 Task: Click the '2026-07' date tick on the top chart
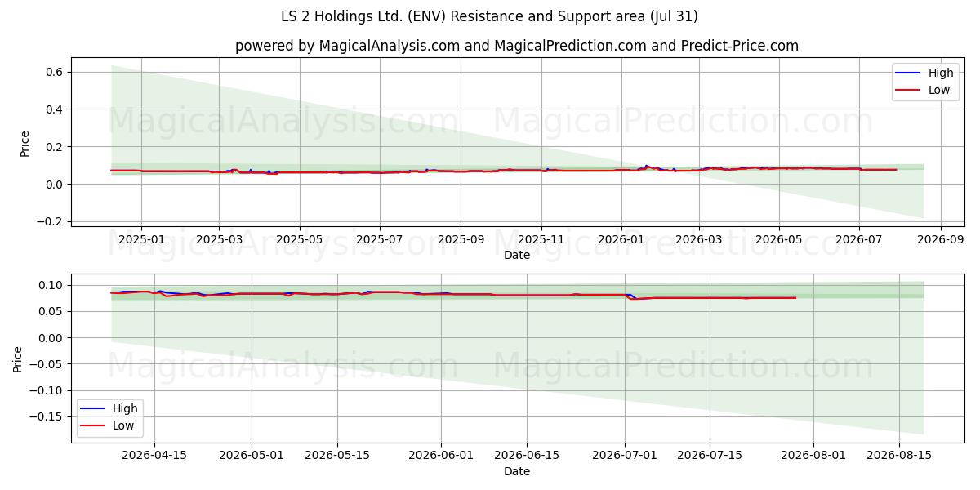[859, 240]
